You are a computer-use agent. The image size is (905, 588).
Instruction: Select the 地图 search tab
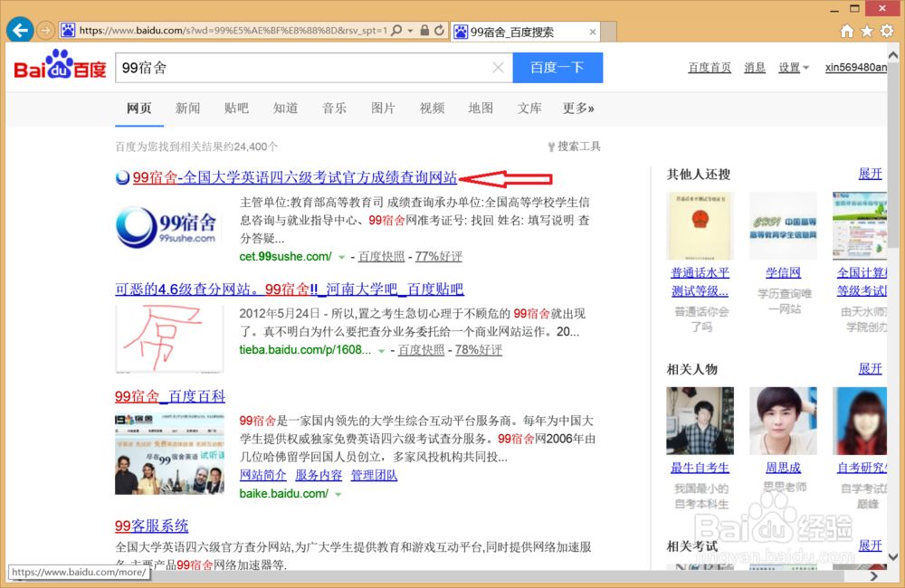point(481,108)
